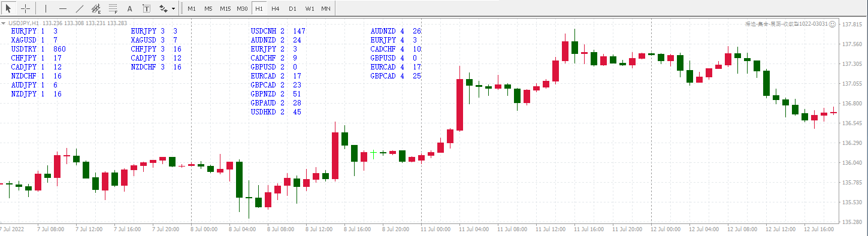Screen dimensions: 868x236
Task: Select the Fibonacci retracement tool
Action: click(x=113, y=8)
